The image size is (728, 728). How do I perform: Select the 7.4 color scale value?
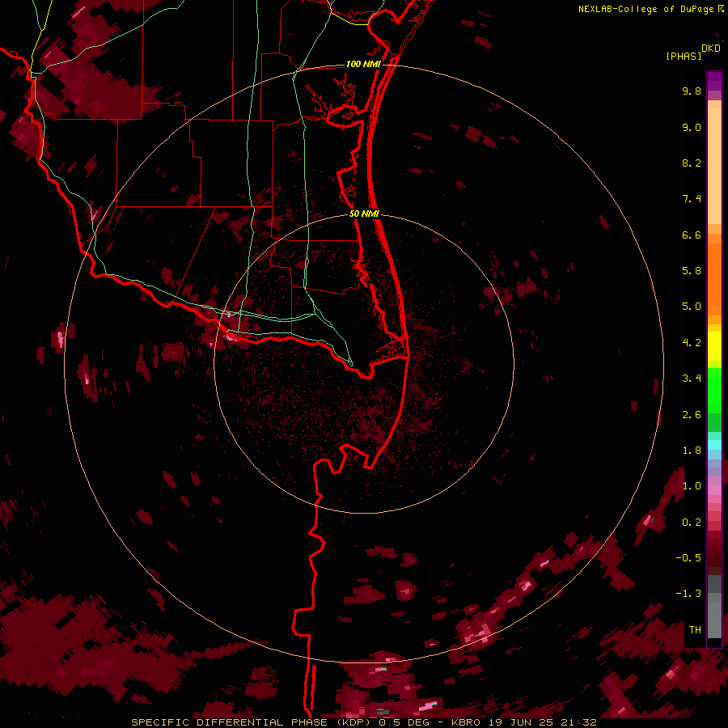tap(692, 199)
